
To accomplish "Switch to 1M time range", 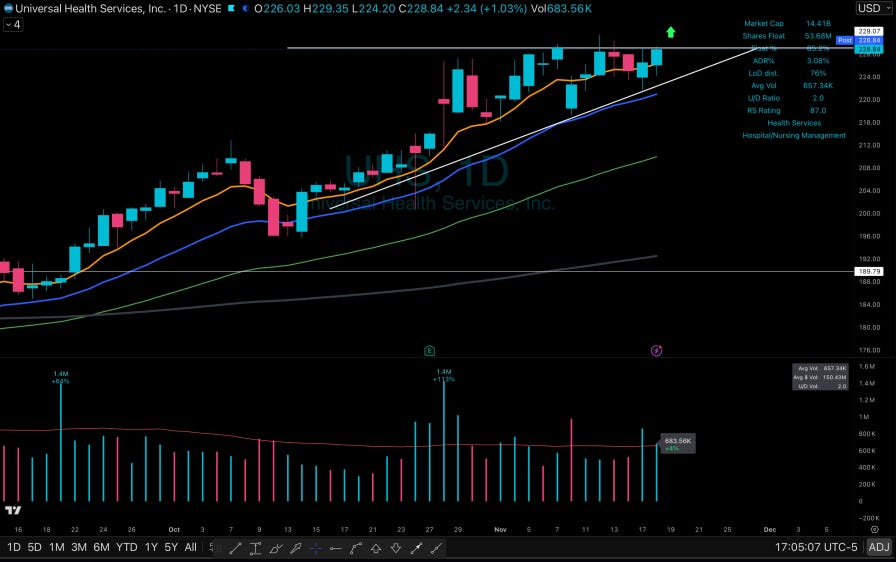I will [57, 547].
